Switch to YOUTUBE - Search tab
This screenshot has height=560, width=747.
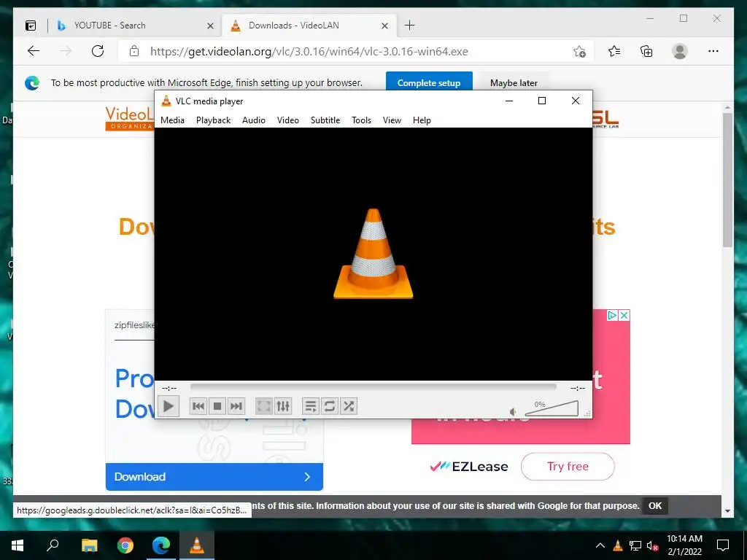136,26
